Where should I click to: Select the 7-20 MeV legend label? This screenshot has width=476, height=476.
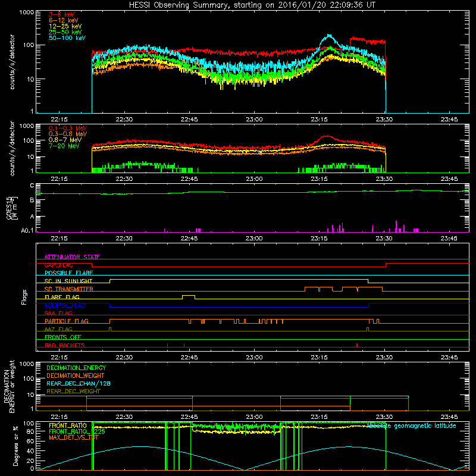click(x=64, y=146)
